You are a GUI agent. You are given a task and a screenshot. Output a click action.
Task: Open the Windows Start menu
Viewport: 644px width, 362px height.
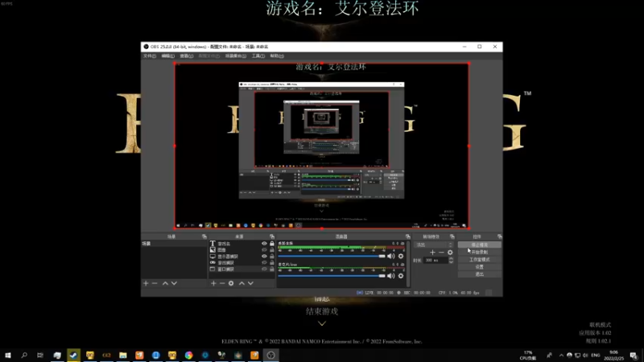(8, 355)
